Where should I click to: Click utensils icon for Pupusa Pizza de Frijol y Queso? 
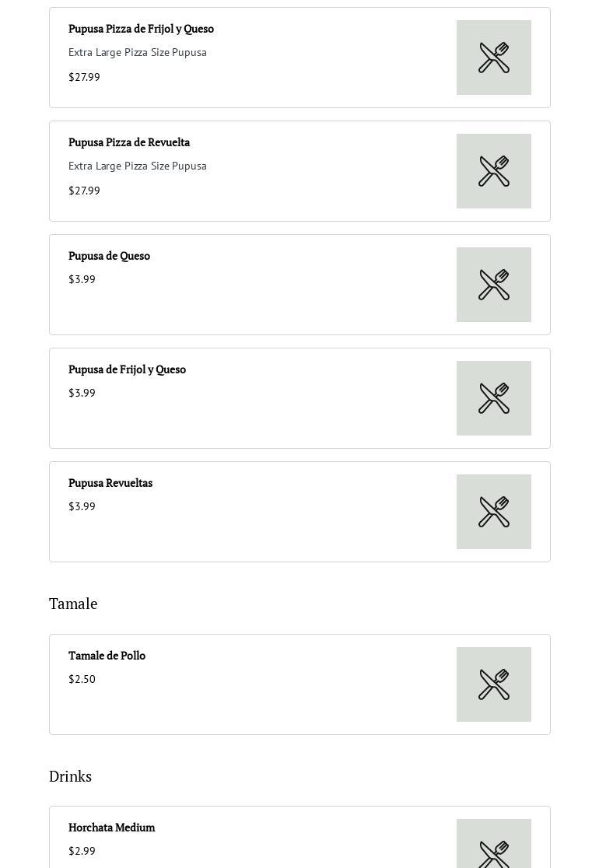coord(494,58)
